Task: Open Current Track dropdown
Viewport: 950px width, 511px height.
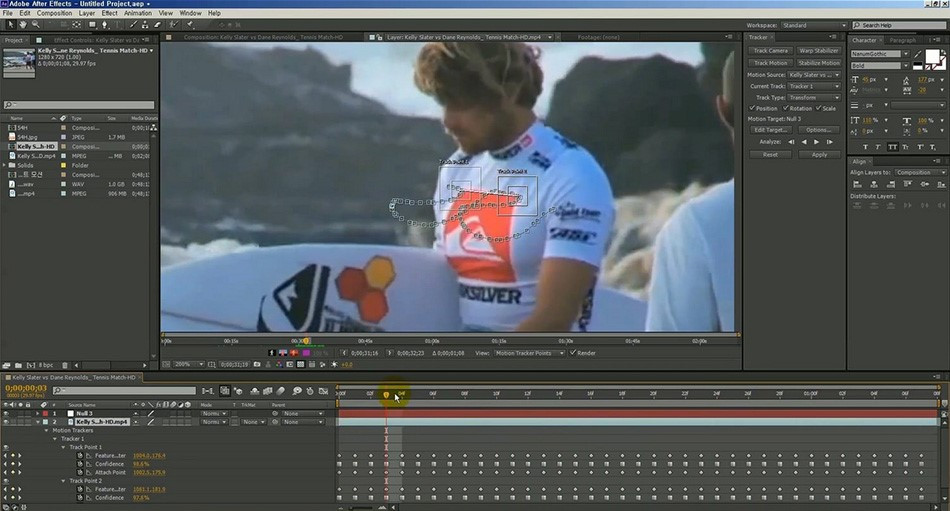Action: (814, 86)
